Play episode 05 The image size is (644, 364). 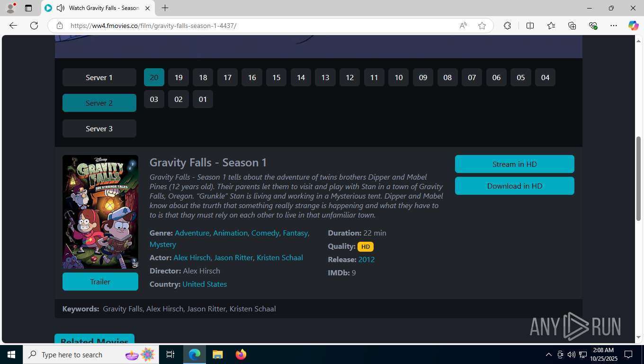[x=521, y=77]
